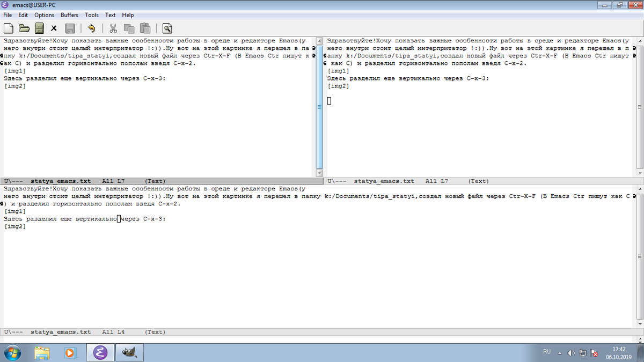Open an existing file with the folder icon

point(24,28)
